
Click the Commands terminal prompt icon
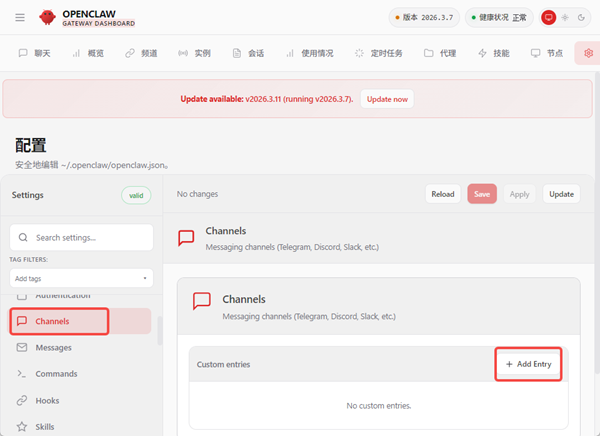click(22, 374)
